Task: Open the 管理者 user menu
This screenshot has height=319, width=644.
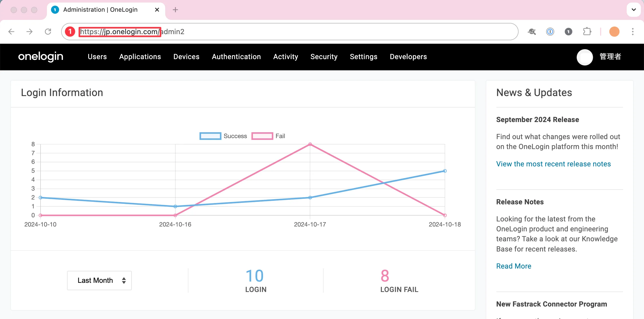Action: (x=610, y=57)
